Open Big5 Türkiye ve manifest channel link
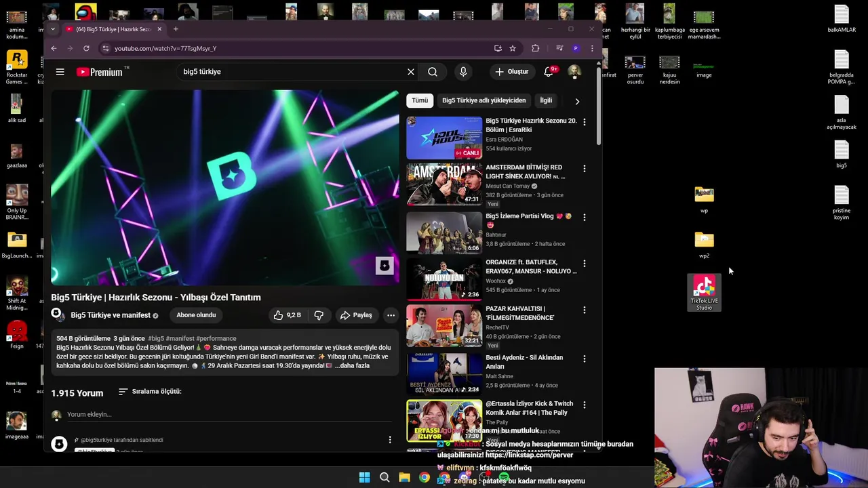 pyautogui.click(x=111, y=315)
